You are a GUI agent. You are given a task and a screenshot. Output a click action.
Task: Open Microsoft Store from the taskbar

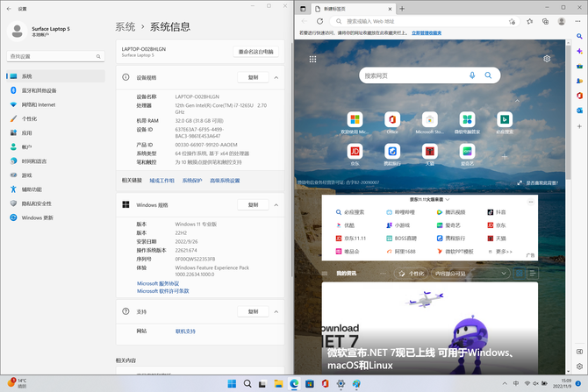[x=310, y=383]
